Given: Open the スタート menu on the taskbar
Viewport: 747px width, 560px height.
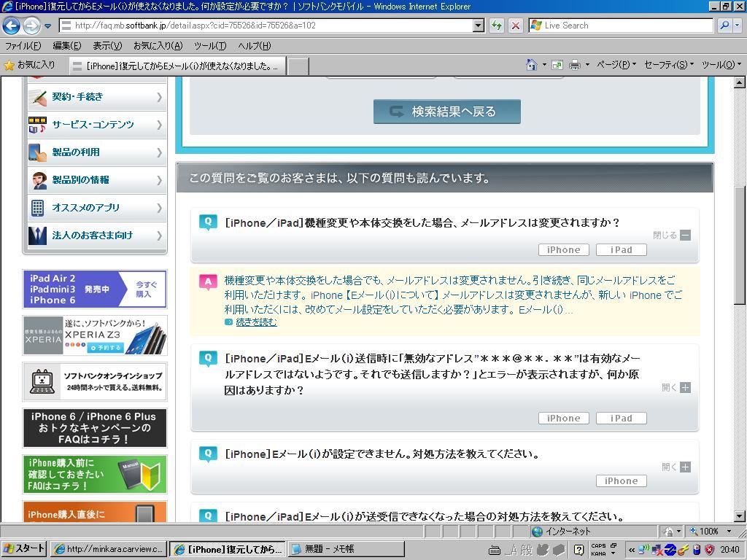Looking at the screenshot, I should (23, 549).
